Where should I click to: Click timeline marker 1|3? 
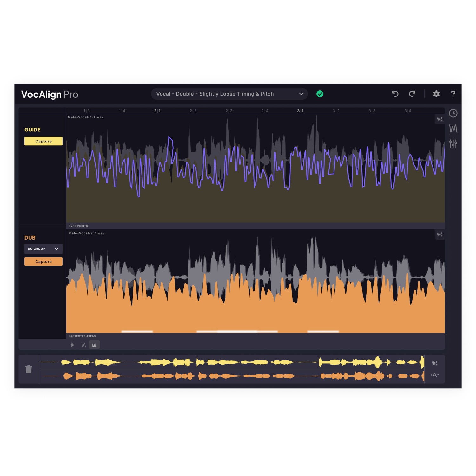click(x=87, y=111)
